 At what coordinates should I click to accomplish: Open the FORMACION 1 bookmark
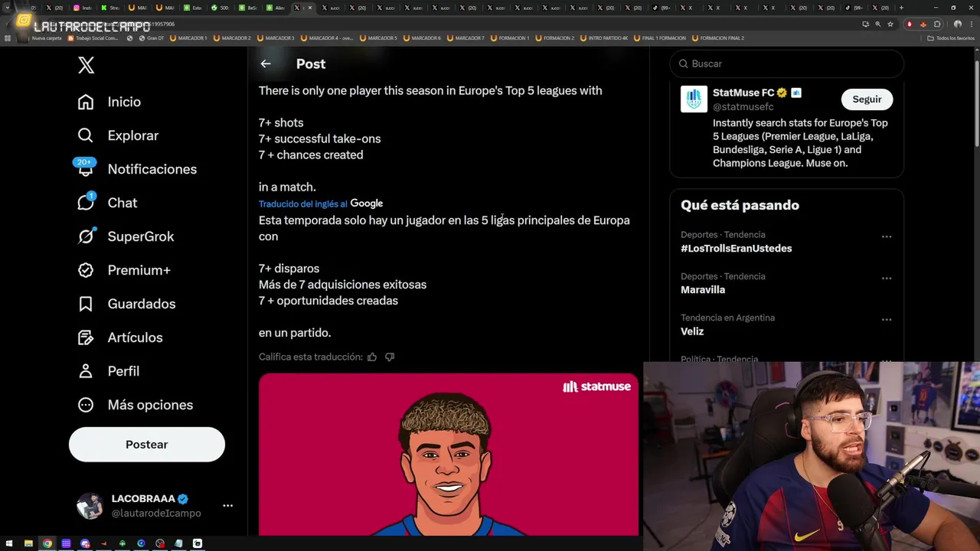pos(509,37)
